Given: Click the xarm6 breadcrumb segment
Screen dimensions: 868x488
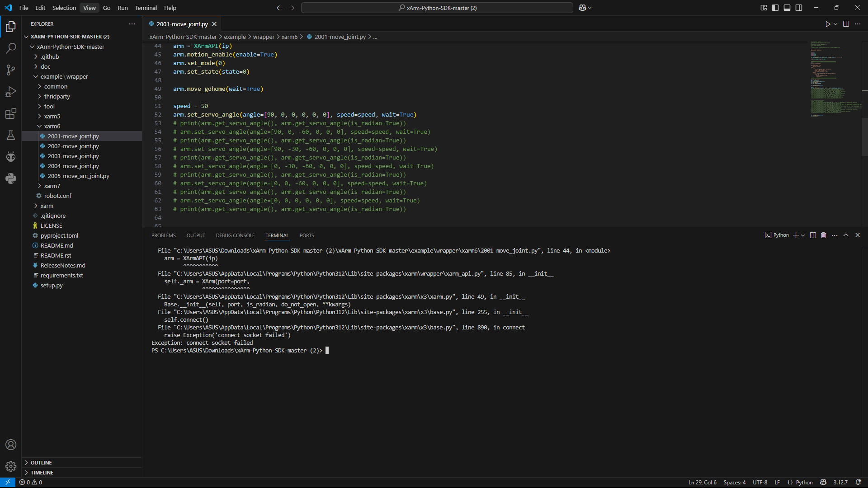Looking at the screenshot, I should click(x=289, y=37).
